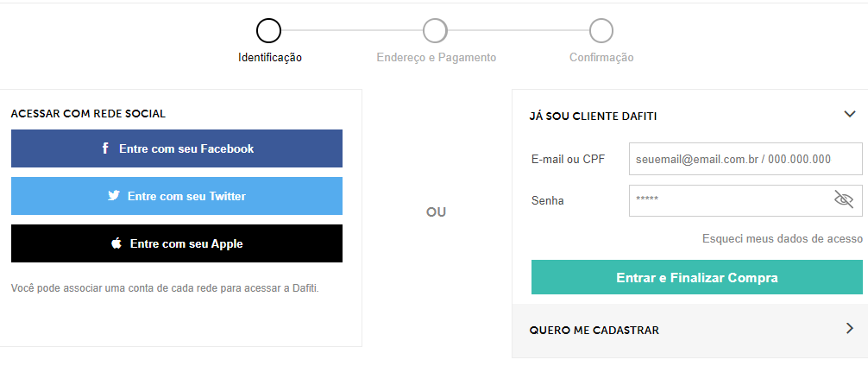Focus the E-mail ou CPF field

[745, 159]
